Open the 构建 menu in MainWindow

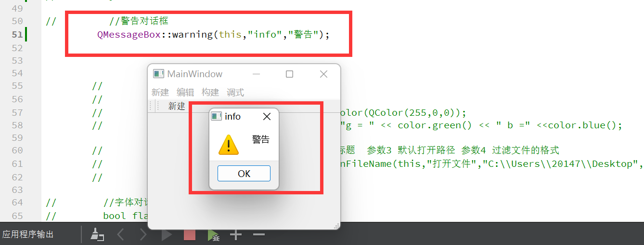point(210,92)
